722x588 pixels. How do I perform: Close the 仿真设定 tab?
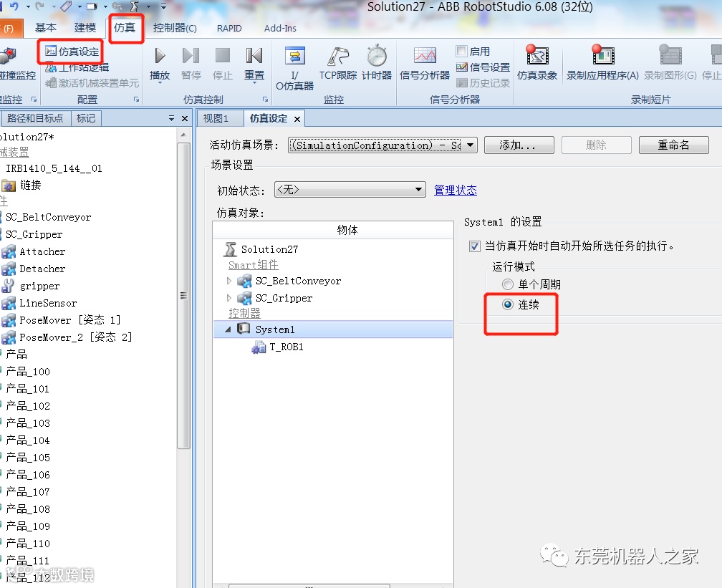pyautogui.click(x=297, y=119)
